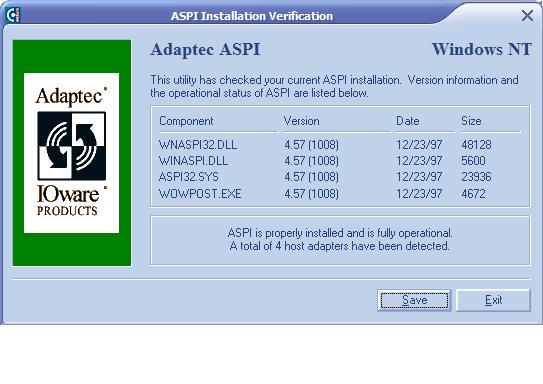
Task: Select the WINASPI.DLL component entry
Action: (x=193, y=161)
